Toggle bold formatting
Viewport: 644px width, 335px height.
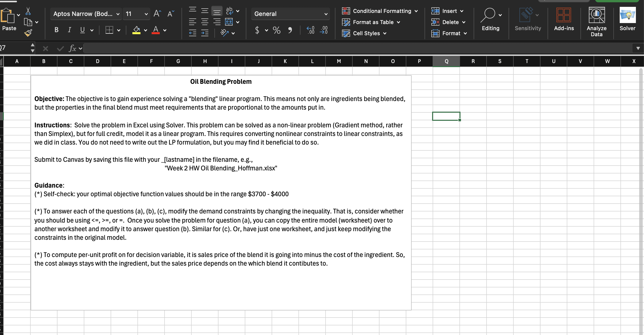tap(56, 30)
